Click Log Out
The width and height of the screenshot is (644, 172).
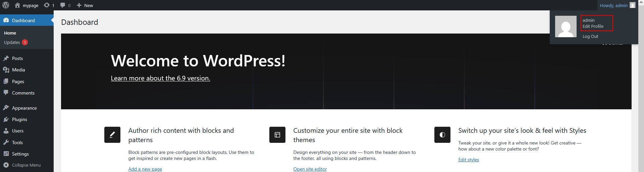[590, 37]
